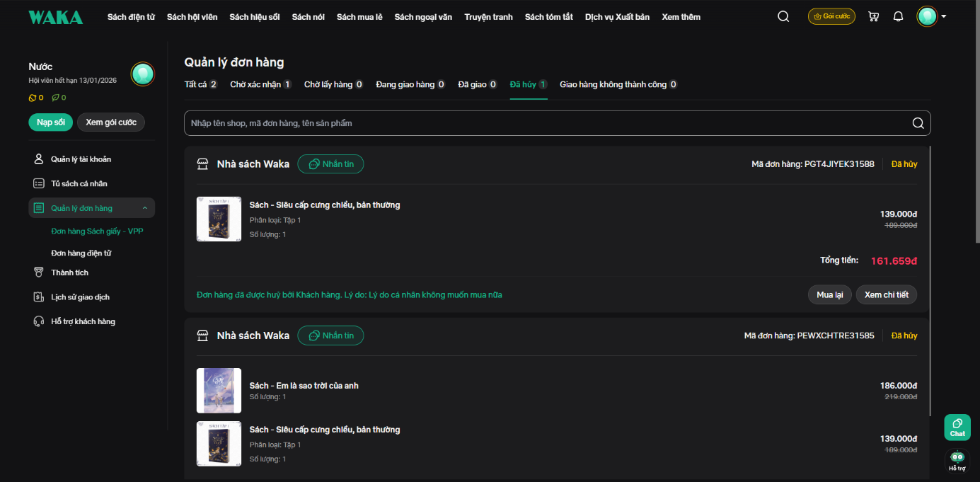Open the Đang giao hàng tab
Viewport: 980px width, 482px height.
click(410, 85)
